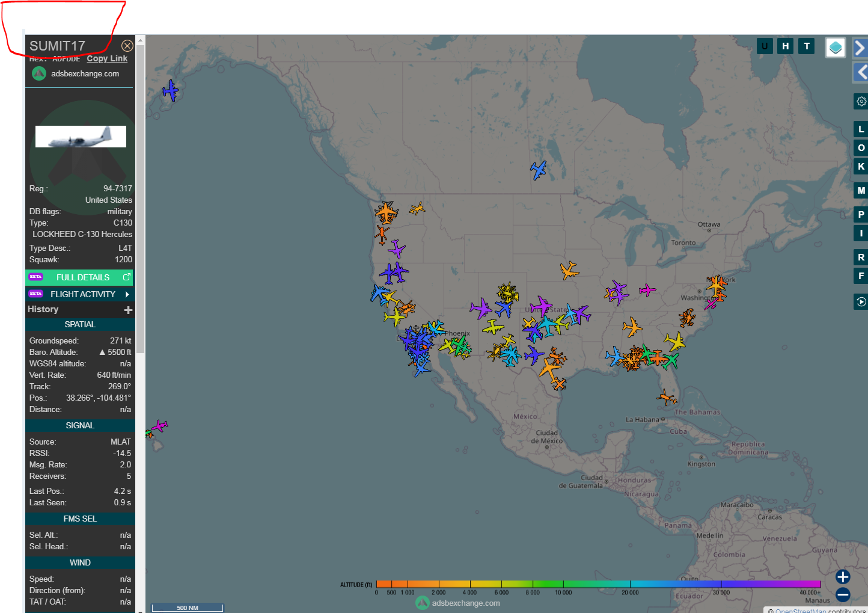This screenshot has width=868, height=613.
Task: Select the orange aircraft near Florida Keys
Action: [x=667, y=397]
